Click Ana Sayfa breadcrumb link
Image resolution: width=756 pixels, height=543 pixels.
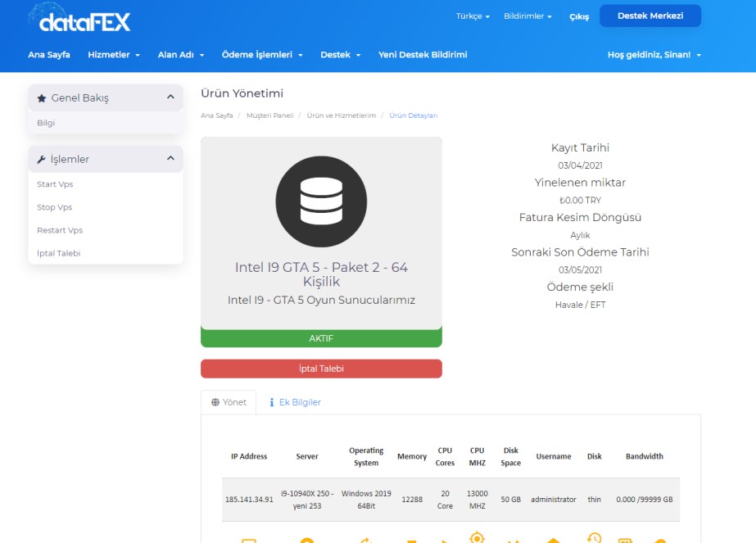click(216, 115)
